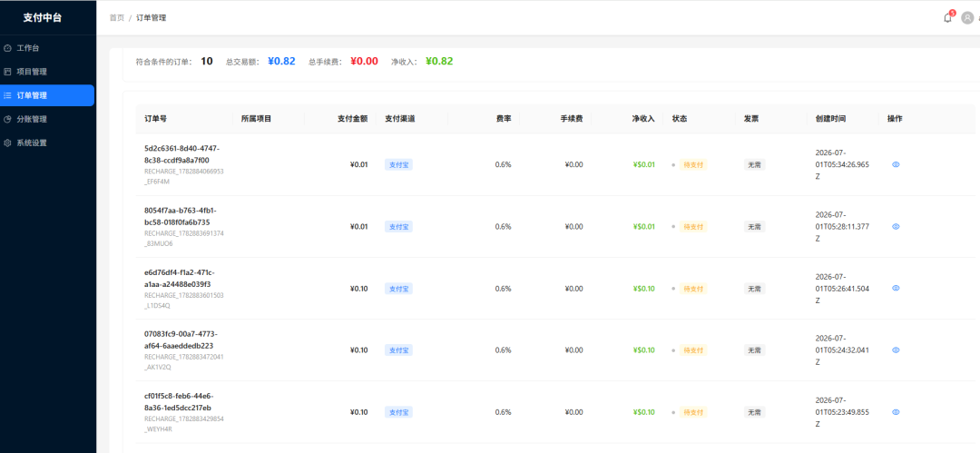Go to 项目管理 menu item
Image resolution: width=980 pixels, height=453 pixels.
click(47, 72)
